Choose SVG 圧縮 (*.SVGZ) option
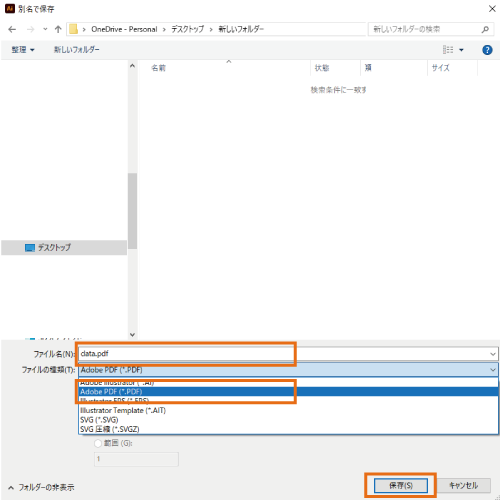The image size is (500, 500). coord(288,429)
